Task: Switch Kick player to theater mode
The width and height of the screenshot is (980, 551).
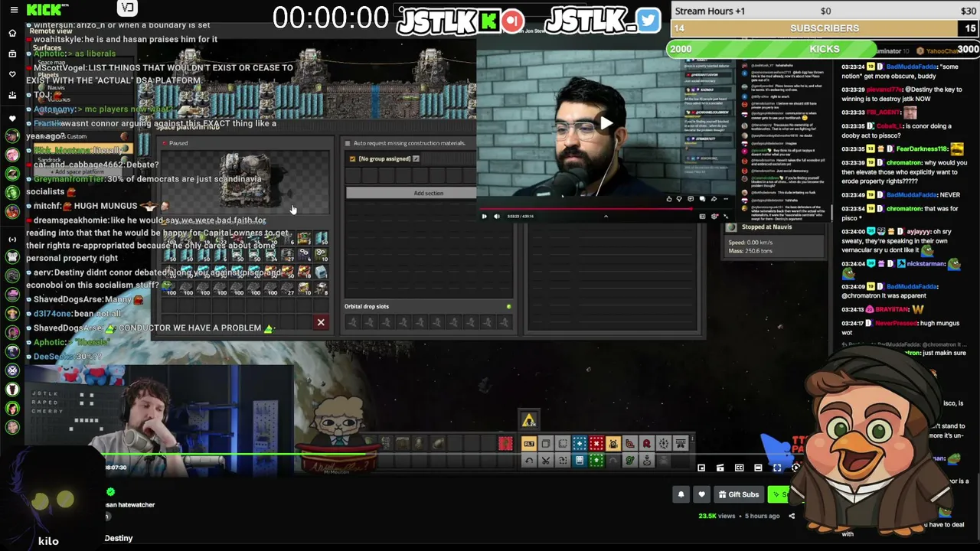Action: 758,468
